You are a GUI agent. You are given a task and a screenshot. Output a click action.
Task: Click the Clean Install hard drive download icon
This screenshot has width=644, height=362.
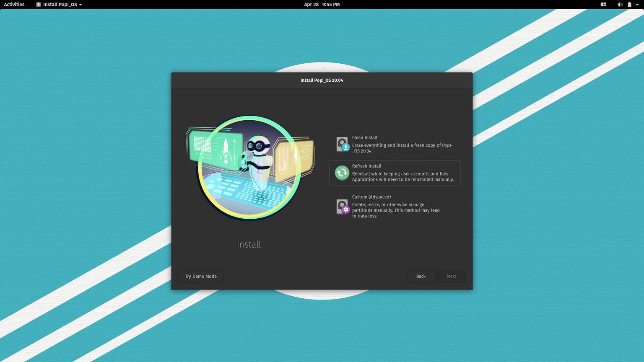[342, 144]
